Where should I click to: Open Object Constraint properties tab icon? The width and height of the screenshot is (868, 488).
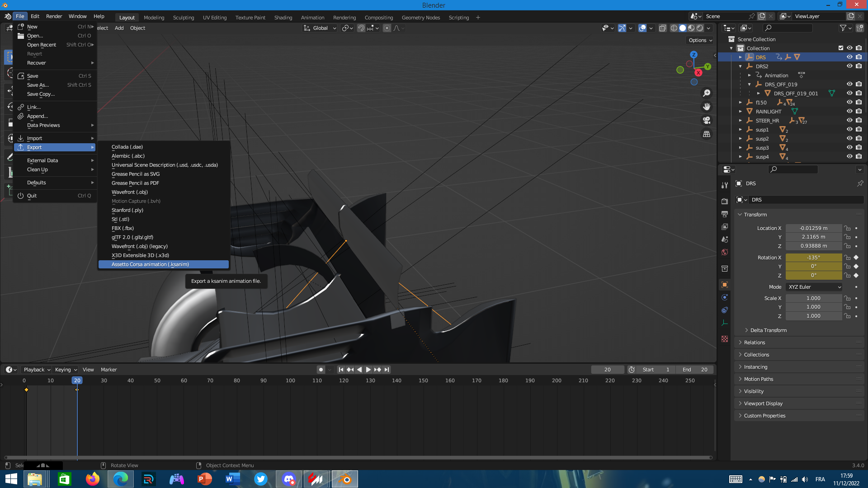725,310
